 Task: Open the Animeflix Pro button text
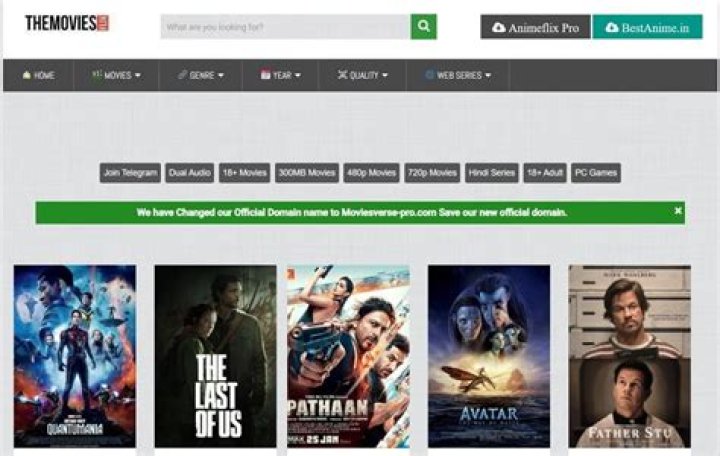tap(543, 28)
